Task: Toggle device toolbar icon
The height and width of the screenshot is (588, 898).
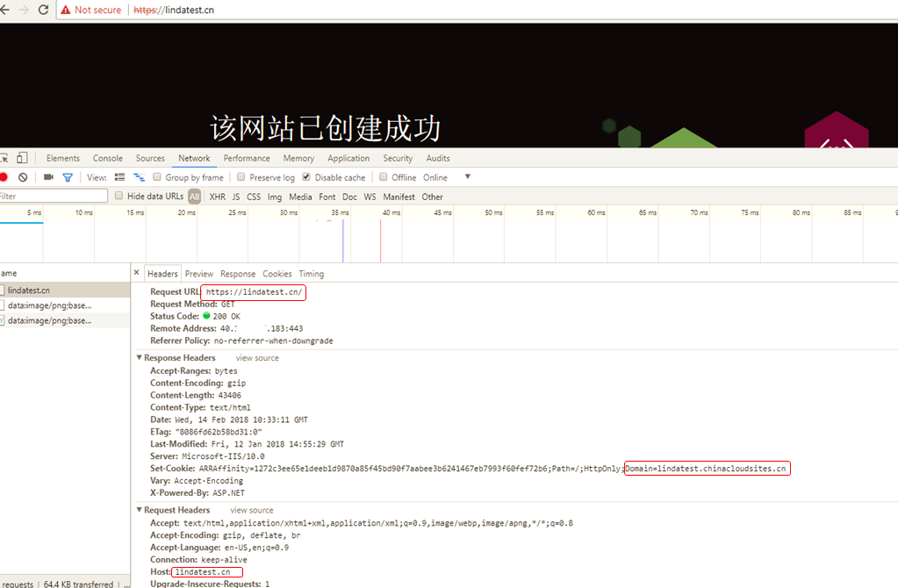Action: pyautogui.click(x=22, y=158)
